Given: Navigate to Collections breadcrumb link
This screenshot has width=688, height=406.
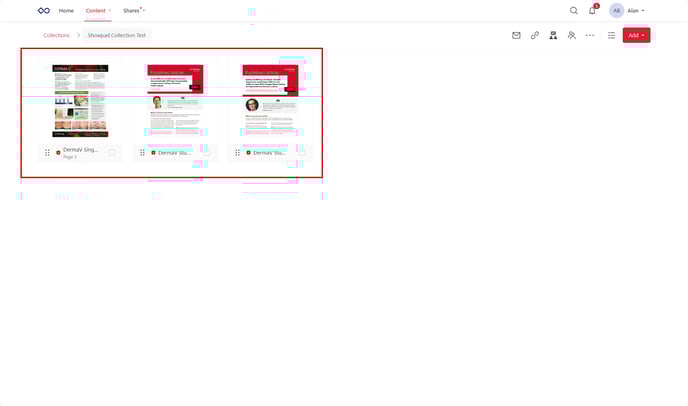Looking at the screenshot, I should coord(56,35).
